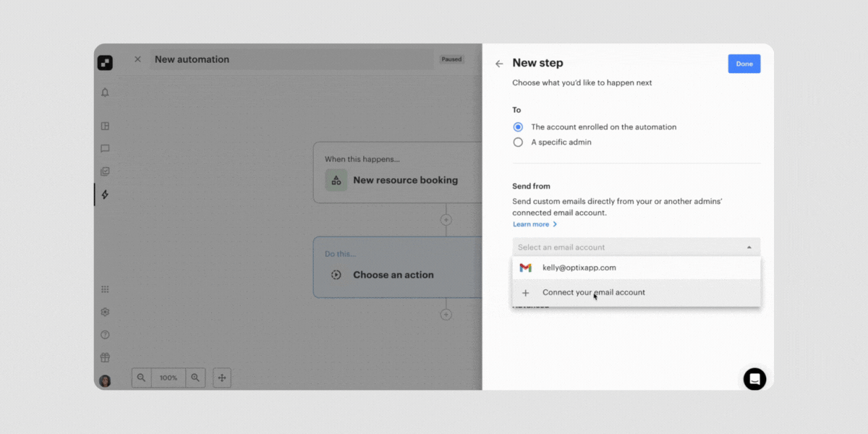Viewport: 868px width, 434px height.
Task: Open the Automations lightning bolt icon
Action: point(105,194)
